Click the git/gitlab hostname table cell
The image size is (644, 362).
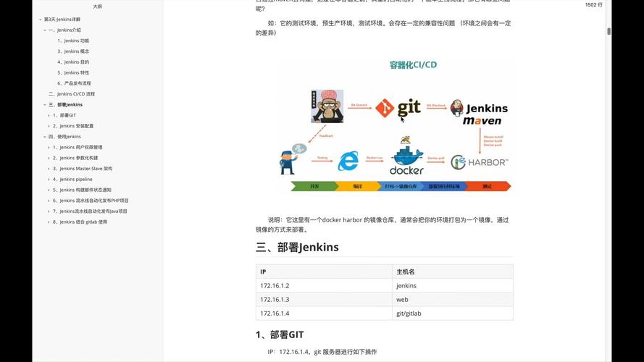tap(453, 313)
